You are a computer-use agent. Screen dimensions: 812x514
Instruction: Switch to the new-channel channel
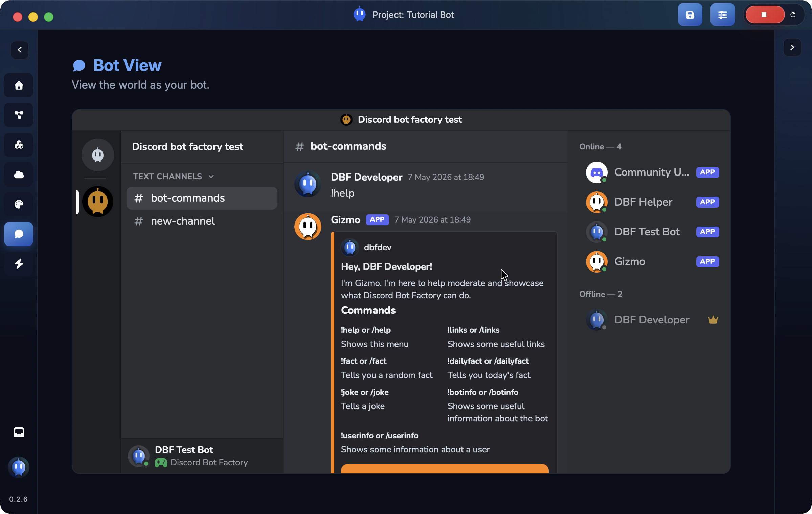point(202,221)
